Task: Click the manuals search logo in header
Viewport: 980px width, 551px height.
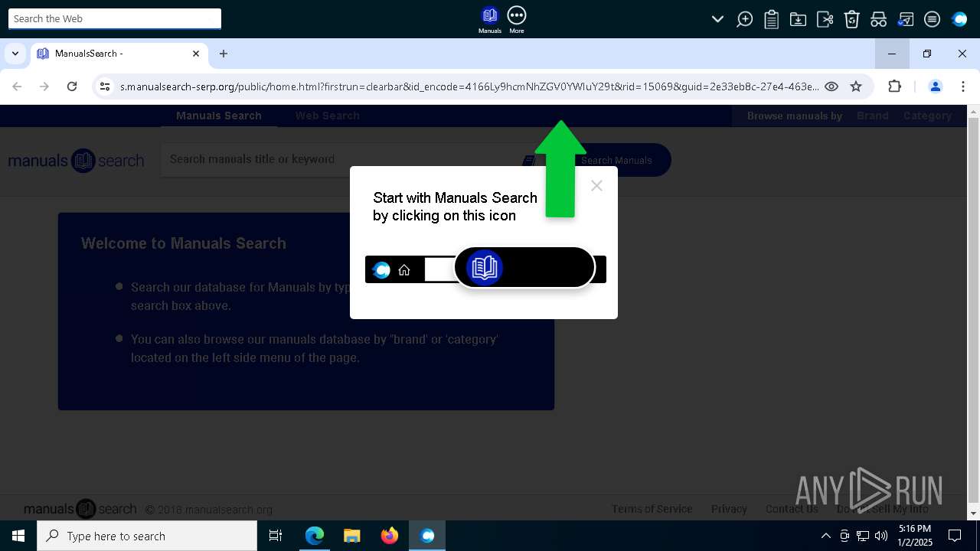Action: (76, 161)
